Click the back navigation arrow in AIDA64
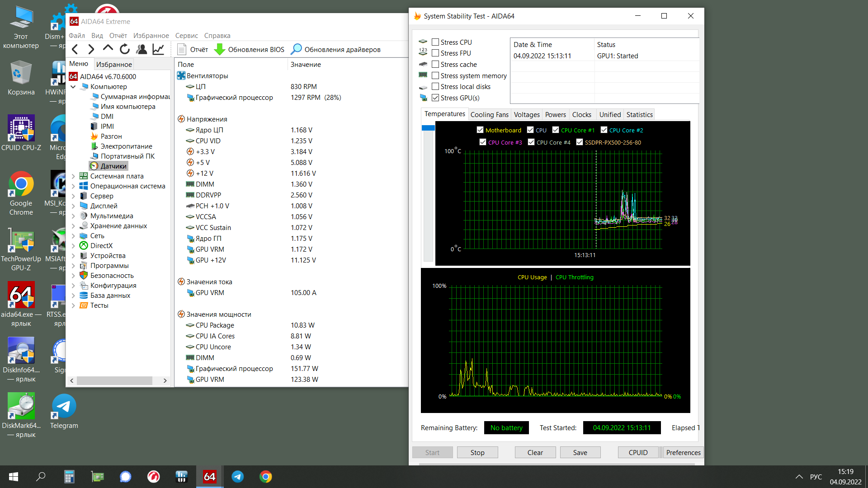The image size is (868, 488). [x=75, y=49]
